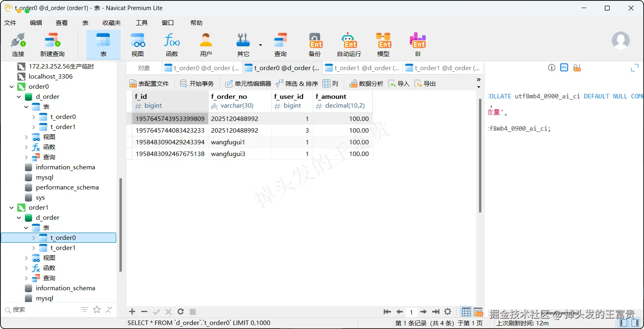Delete the record with minus icon
This screenshot has height=329, width=644.
(144, 312)
